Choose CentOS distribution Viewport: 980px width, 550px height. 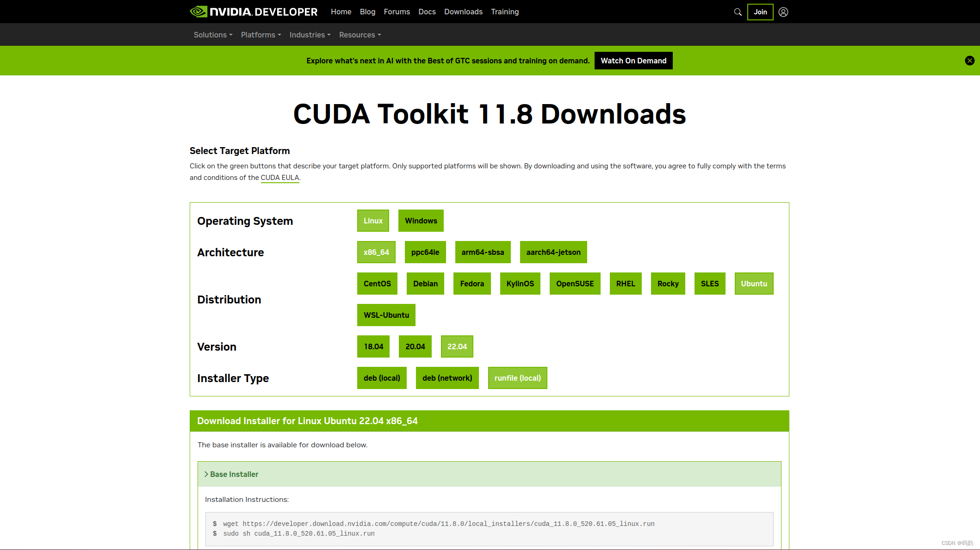point(377,284)
